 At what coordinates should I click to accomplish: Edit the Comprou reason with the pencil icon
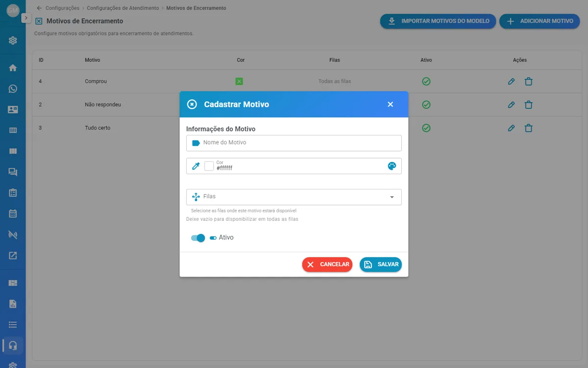[511, 81]
